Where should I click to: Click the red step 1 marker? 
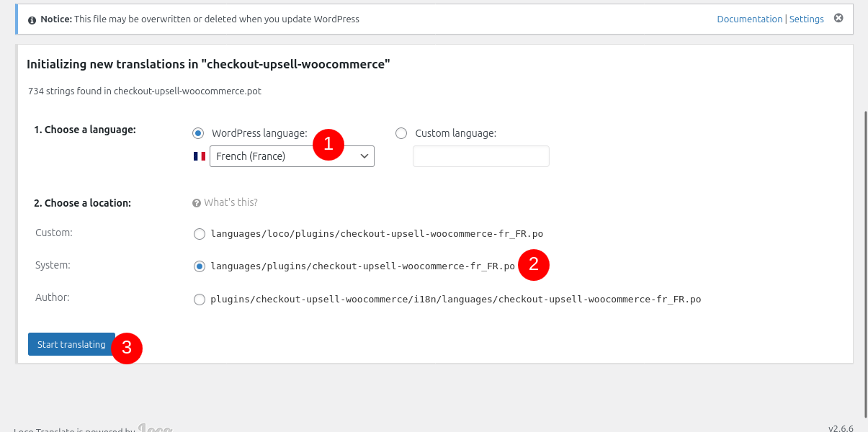click(328, 144)
